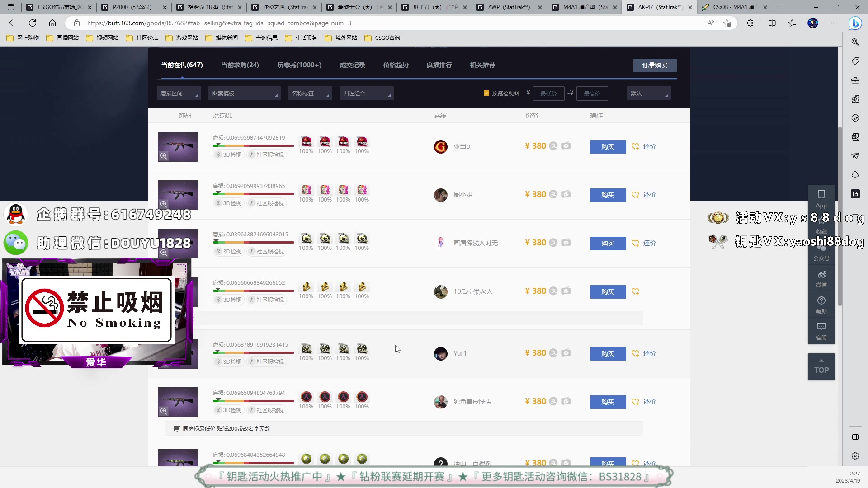This screenshot has width=868, height=488.
Task: Click 还价 for 独角兽皮肤店 listing
Action: [x=649, y=402]
